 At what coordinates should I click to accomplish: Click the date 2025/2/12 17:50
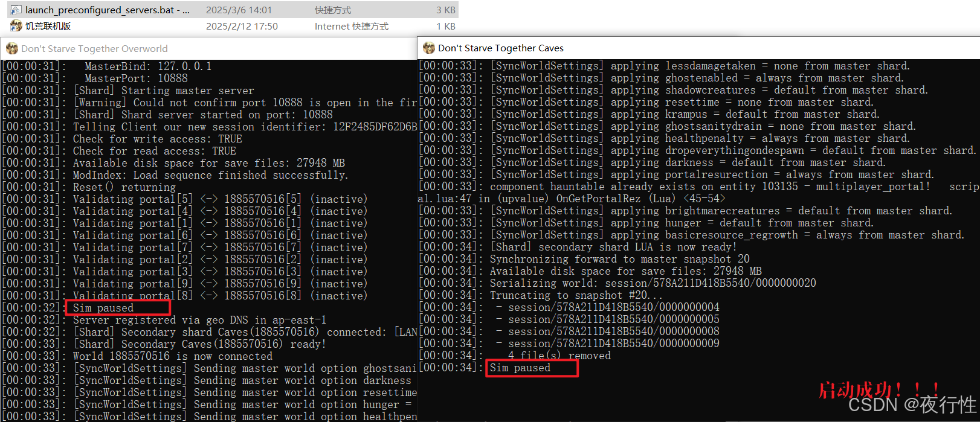point(242,27)
